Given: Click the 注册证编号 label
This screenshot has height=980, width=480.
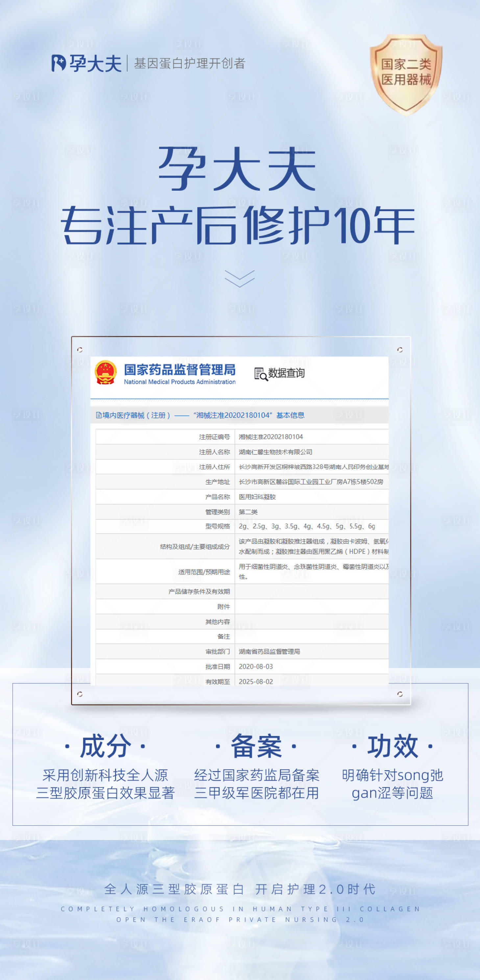Looking at the screenshot, I should point(214,437).
